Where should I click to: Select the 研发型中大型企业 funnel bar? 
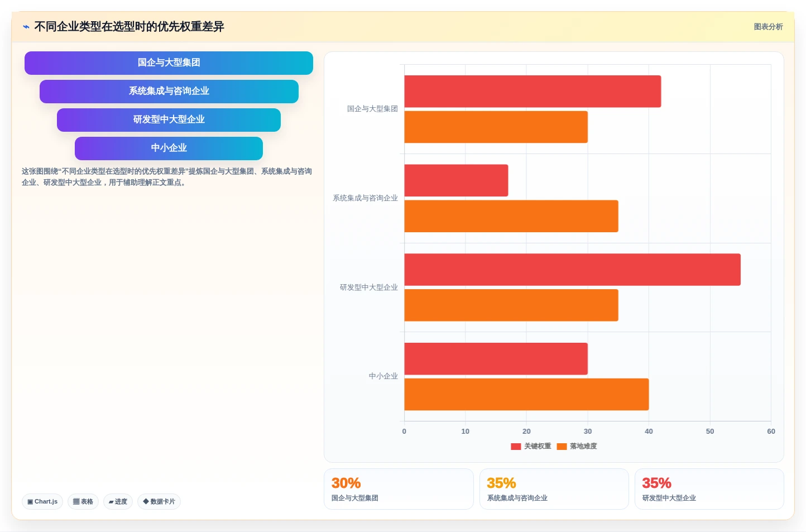[x=169, y=120]
